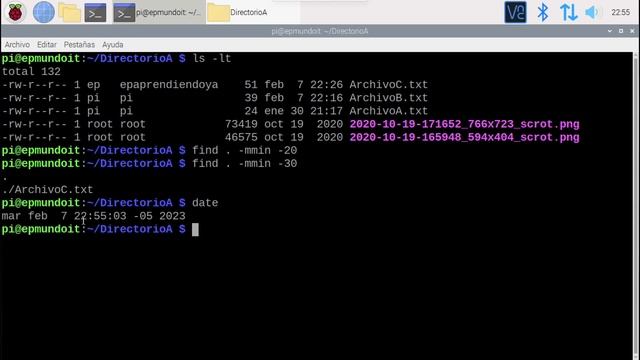
Task: Open the Bluetooth tray menu
Action: point(542,12)
